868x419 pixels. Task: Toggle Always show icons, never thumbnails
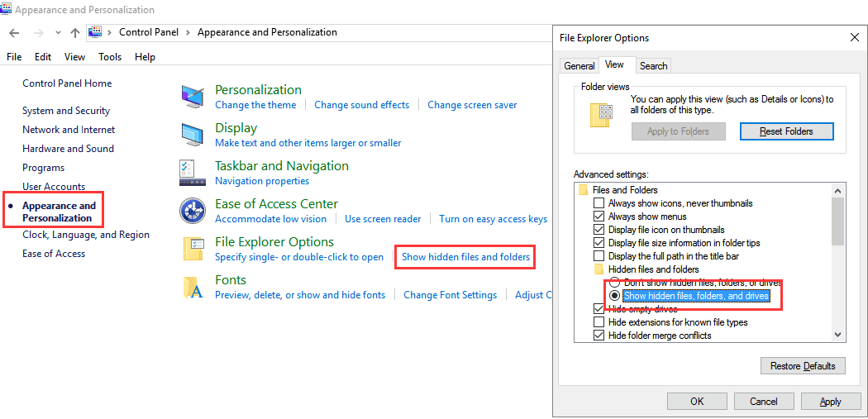pos(599,203)
